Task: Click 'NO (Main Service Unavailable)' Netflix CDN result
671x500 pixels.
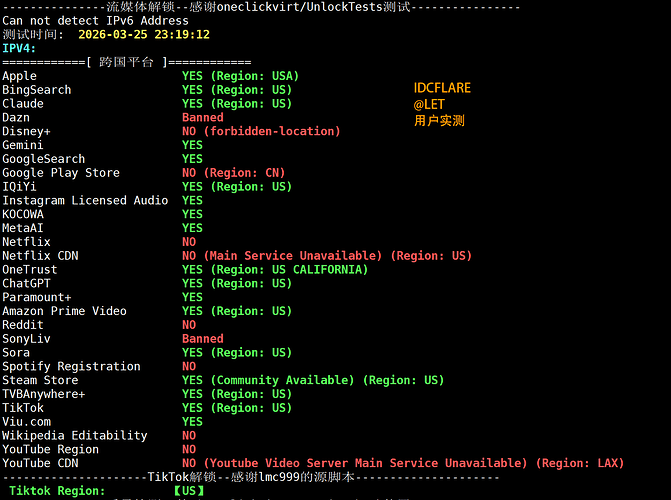Action: (x=282, y=256)
